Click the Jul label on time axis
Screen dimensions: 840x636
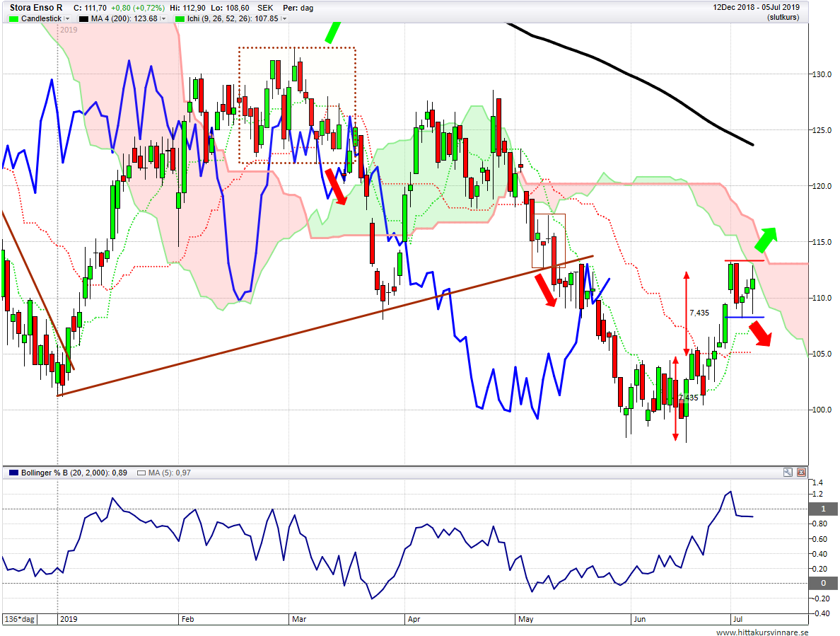point(737,619)
